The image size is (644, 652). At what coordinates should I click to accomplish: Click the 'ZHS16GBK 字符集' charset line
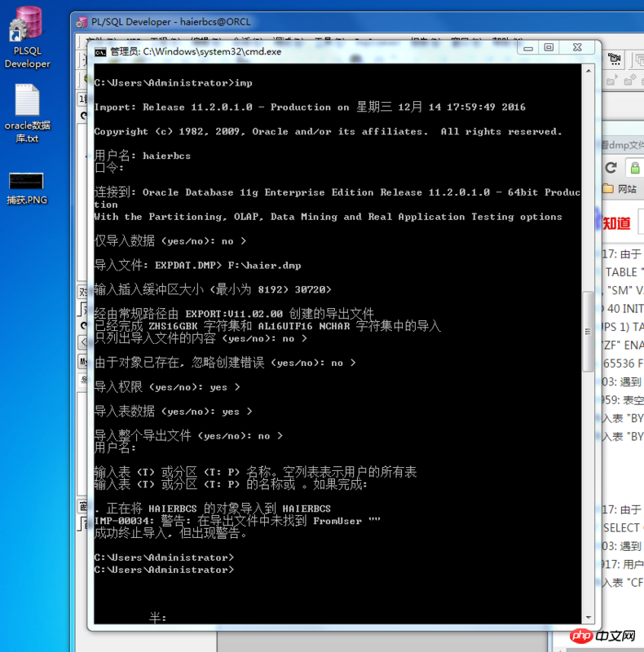click(267, 325)
